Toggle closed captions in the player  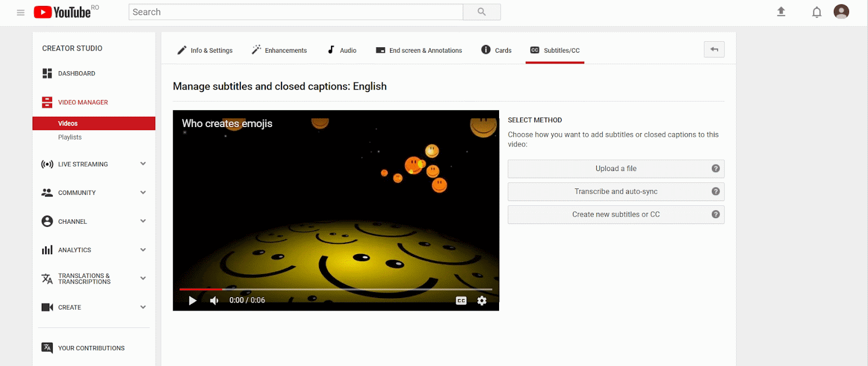pos(461,300)
